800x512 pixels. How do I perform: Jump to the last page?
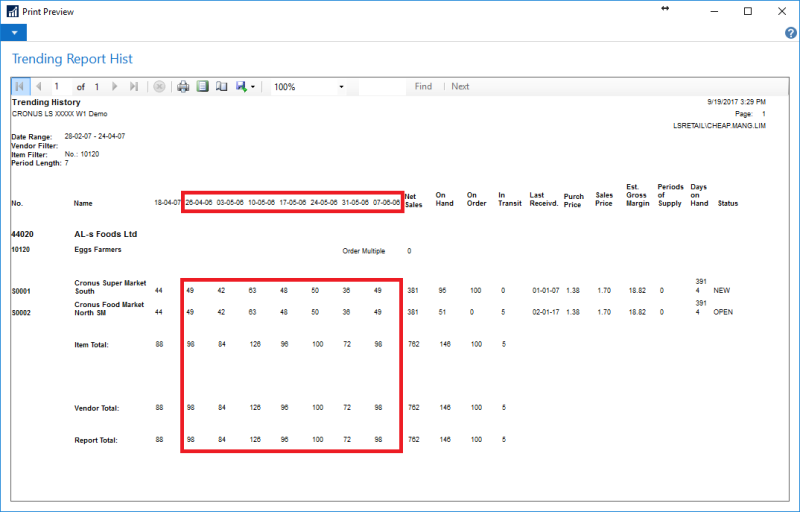(x=134, y=87)
